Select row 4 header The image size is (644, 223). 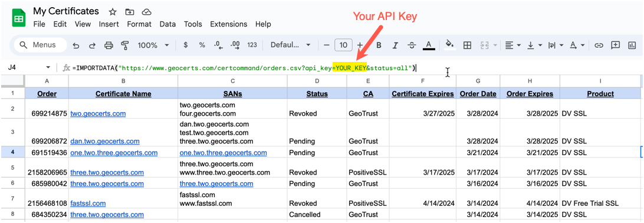click(12, 152)
